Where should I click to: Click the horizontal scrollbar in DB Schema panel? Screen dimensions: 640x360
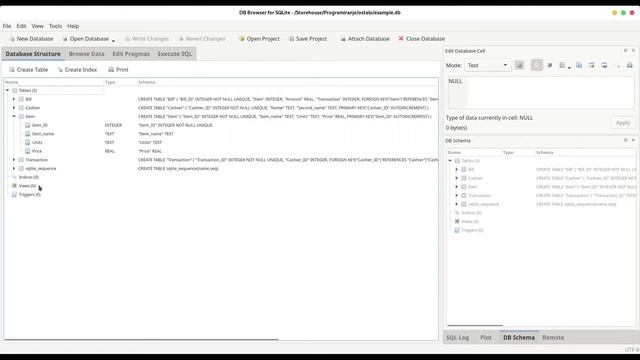tap(475, 326)
